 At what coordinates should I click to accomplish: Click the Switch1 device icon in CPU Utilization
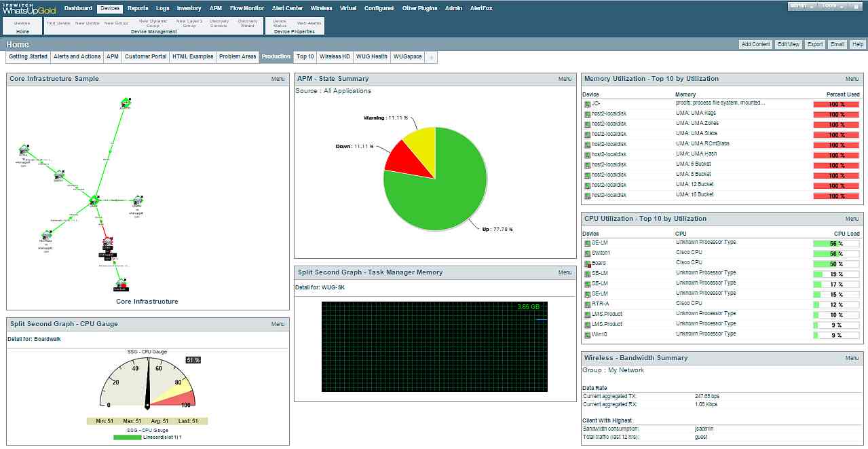click(588, 253)
